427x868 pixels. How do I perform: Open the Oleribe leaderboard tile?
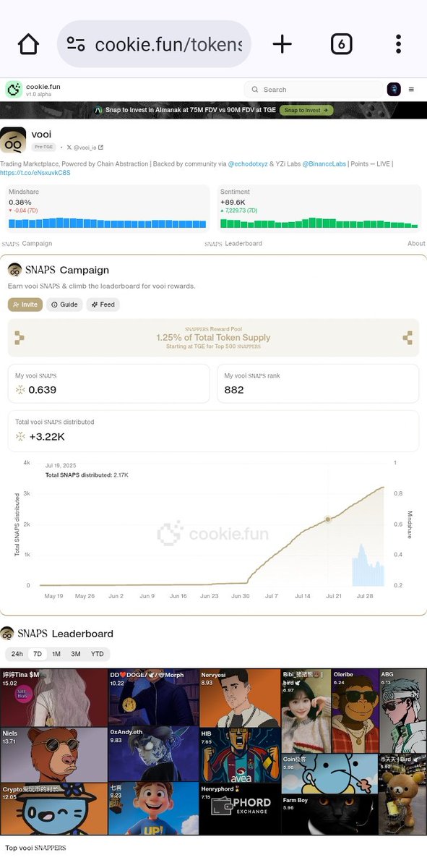click(x=355, y=711)
